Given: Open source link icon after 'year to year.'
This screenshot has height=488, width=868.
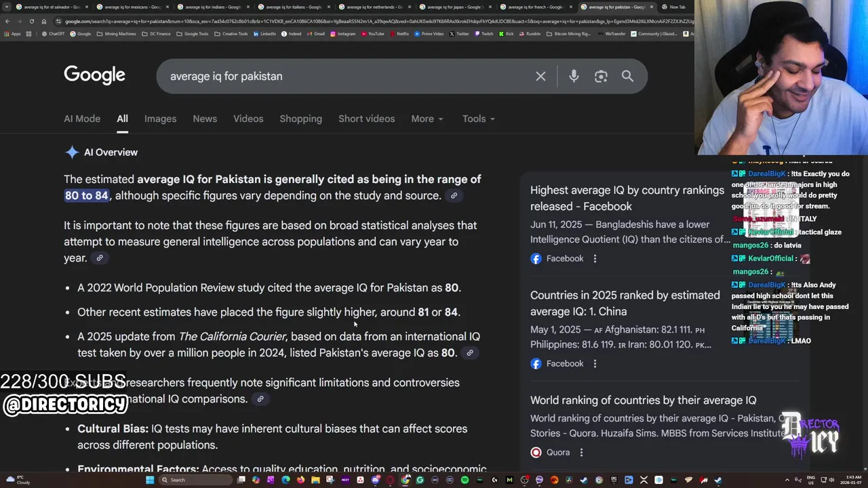Looking at the screenshot, I should [x=99, y=258].
